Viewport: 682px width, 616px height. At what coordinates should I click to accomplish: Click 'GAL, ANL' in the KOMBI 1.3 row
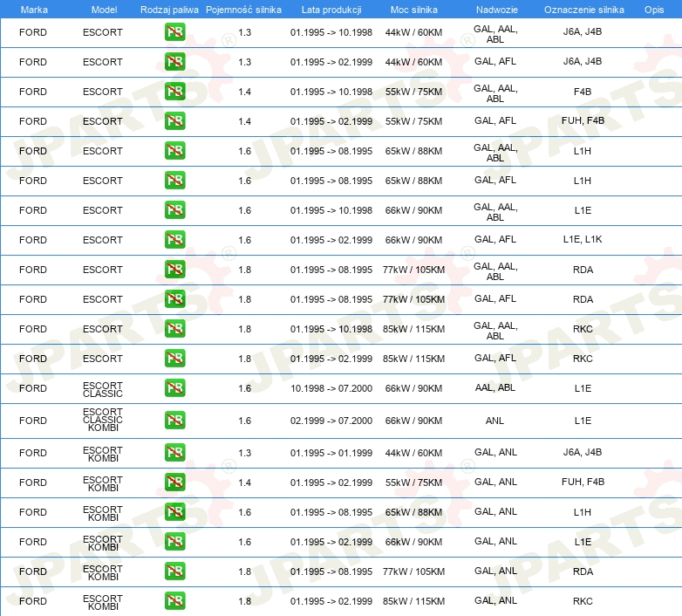[495, 453]
